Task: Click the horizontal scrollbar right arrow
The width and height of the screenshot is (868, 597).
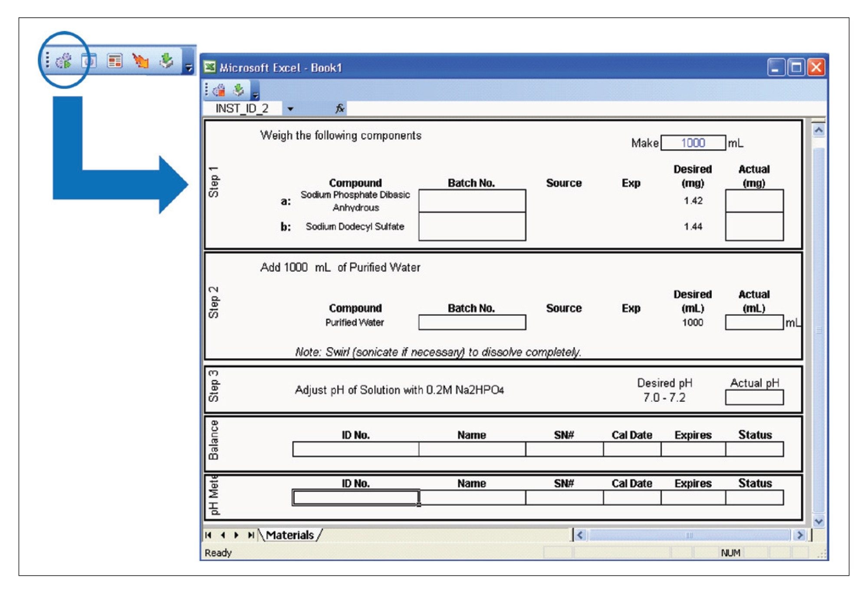Action: point(799,535)
